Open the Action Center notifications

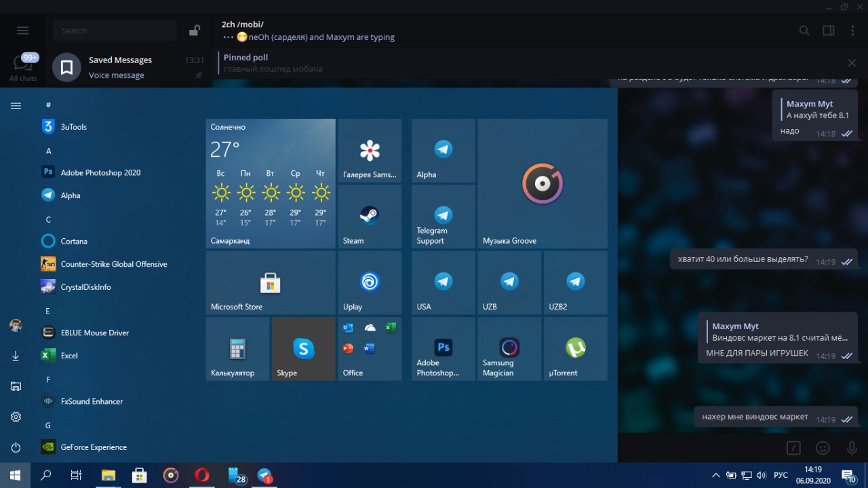pyautogui.click(x=849, y=475)
